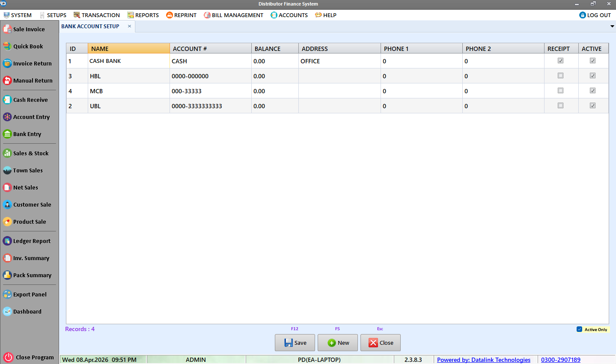Sort by the NAME column header
The image size is (616, 364).
pos(129,48)
